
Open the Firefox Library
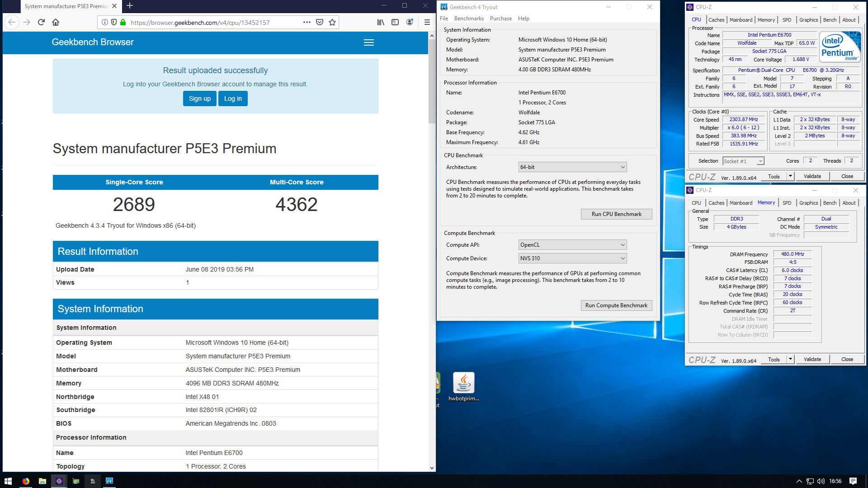pyautogui.click(x=381, y=22)
